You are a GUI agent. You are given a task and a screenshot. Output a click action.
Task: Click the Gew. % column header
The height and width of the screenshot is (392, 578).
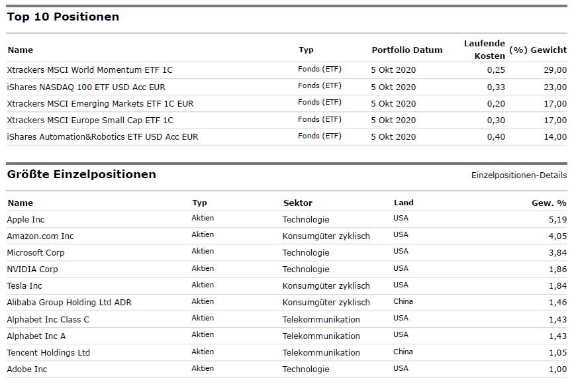tap(549, 203)
